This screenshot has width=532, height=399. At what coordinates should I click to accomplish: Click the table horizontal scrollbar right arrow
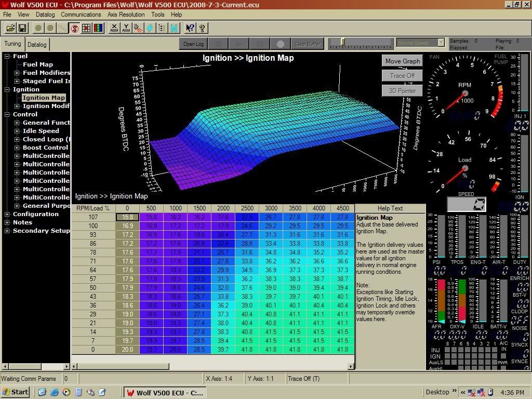click(x=351, y=366)
